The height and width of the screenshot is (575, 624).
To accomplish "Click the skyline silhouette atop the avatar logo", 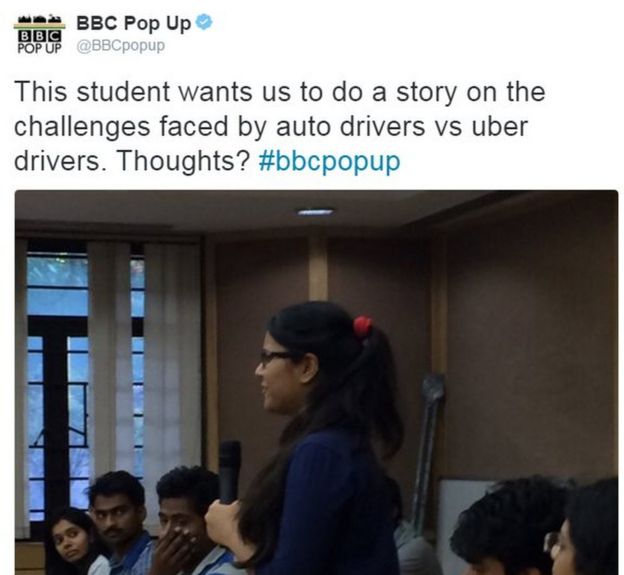I will pyautogui.click(x=39, y=19).
